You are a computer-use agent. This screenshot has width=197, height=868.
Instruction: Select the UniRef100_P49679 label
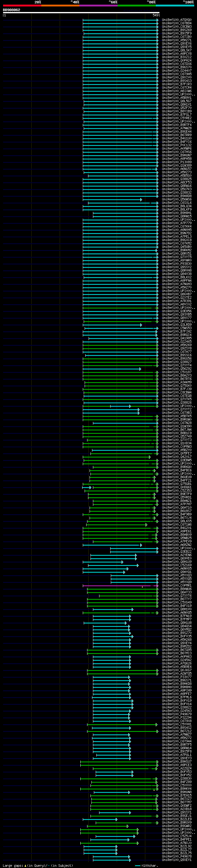[176, 714]
